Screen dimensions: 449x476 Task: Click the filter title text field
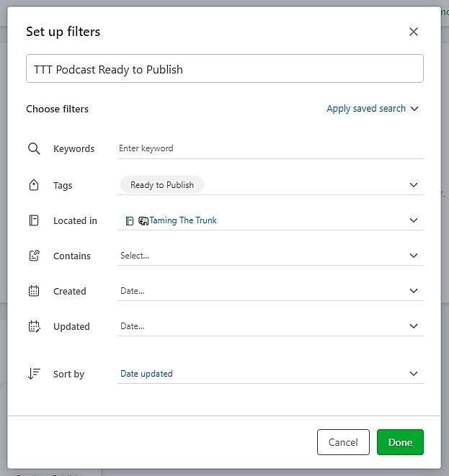[x=225, y=68]
